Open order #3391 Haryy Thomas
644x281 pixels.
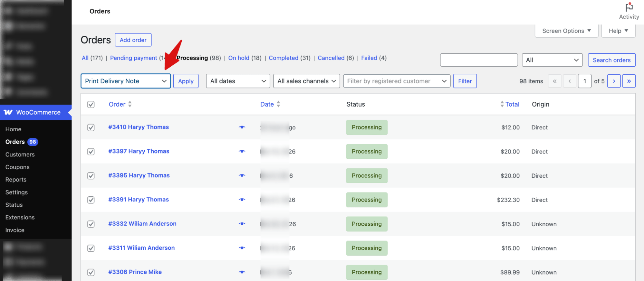pos(139,200)
